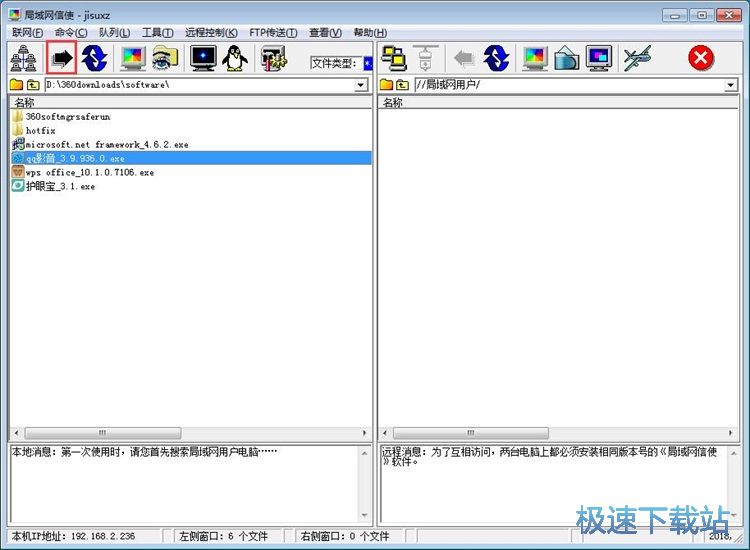The height and width of the screenshot is (550, 750).
Task: Click the right panel colorful monitor icon
Action: click(x=534, y=58)
